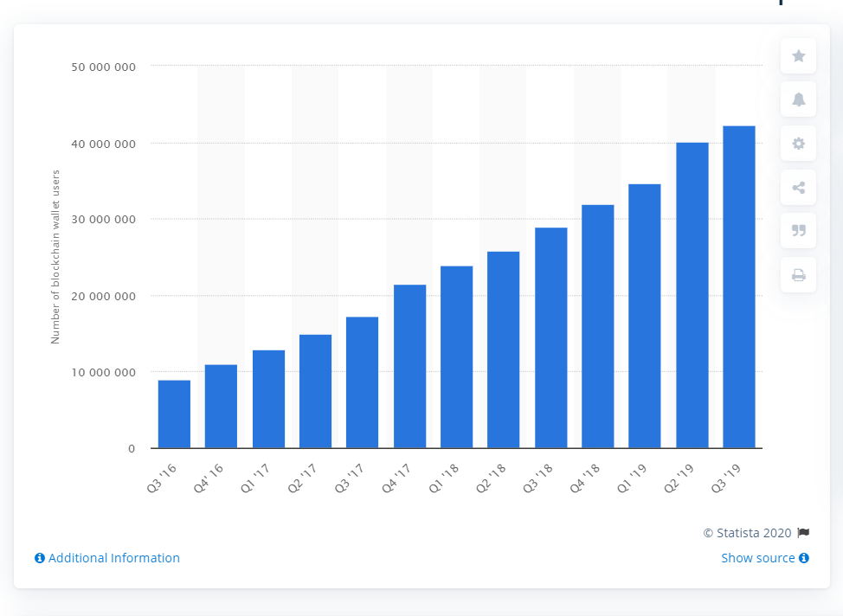Click the Q2 '17 bar

point(315,391)
